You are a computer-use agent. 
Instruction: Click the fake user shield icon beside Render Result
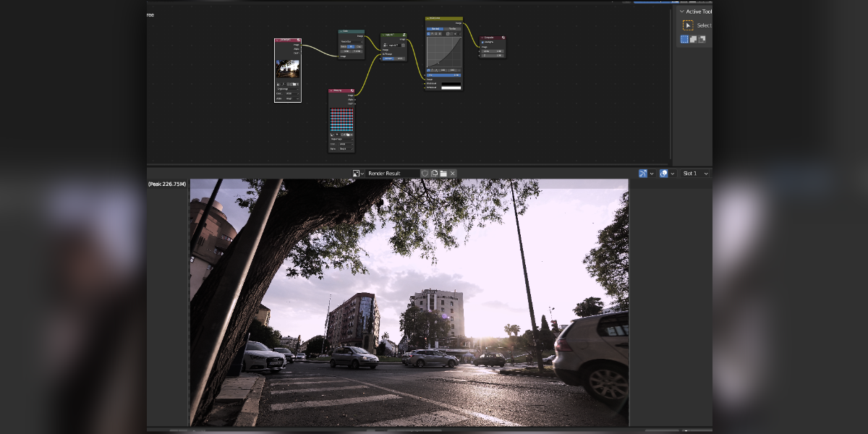425,173
